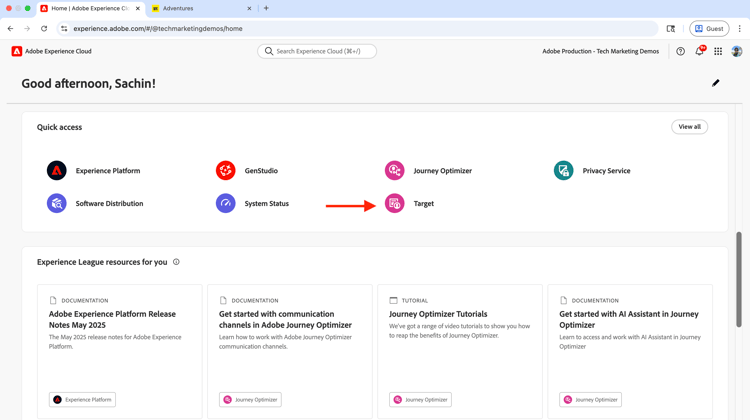Switch to the Adventures tab
The width and height of the screenshot is (750, 420).
click(201, 9)
